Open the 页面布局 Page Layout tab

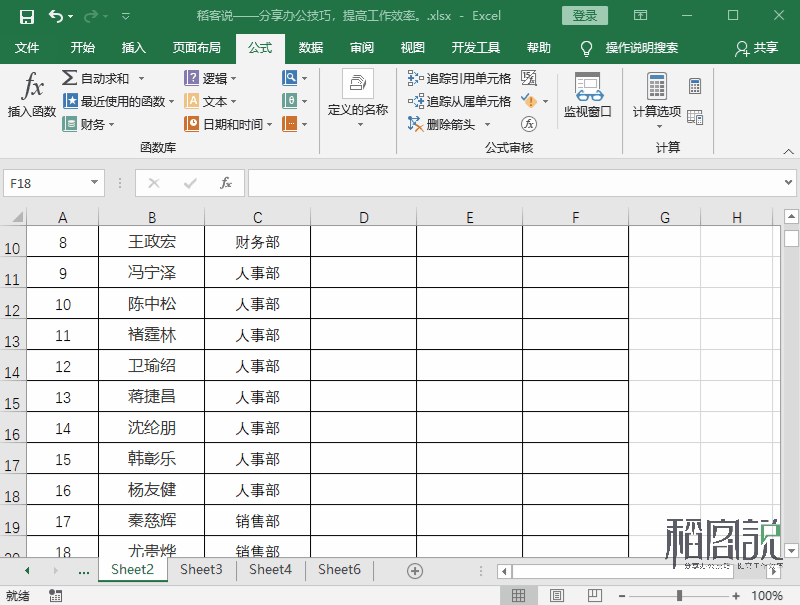197,48
